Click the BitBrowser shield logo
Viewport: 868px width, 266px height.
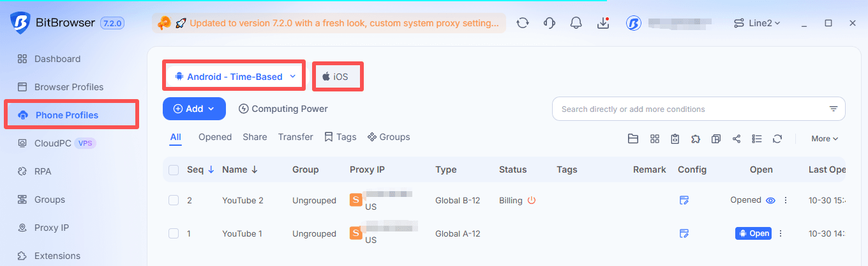(20, 22)
